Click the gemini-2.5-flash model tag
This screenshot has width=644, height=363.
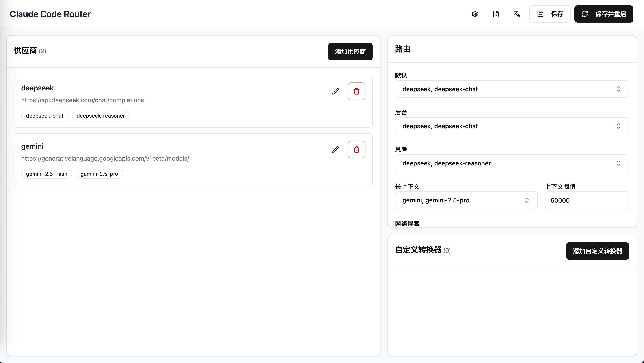click(x=47, y=174)
